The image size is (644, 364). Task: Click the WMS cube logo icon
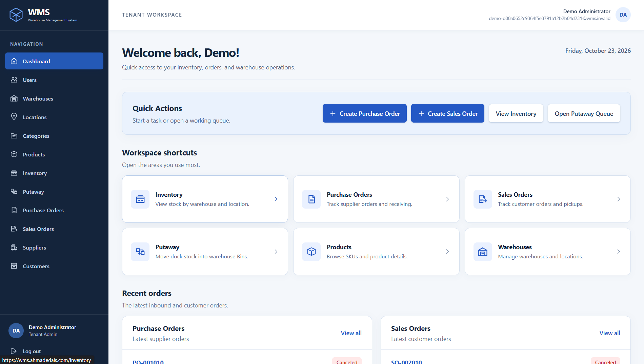16,15
